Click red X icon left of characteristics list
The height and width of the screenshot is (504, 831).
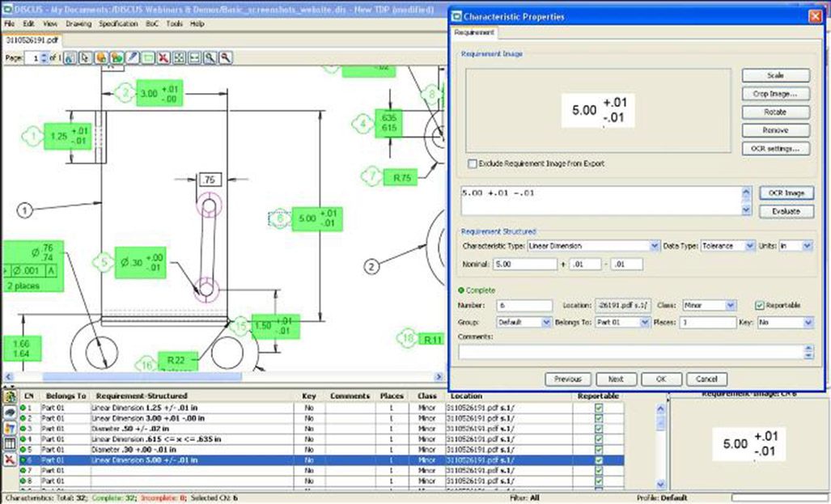[11, 459]
